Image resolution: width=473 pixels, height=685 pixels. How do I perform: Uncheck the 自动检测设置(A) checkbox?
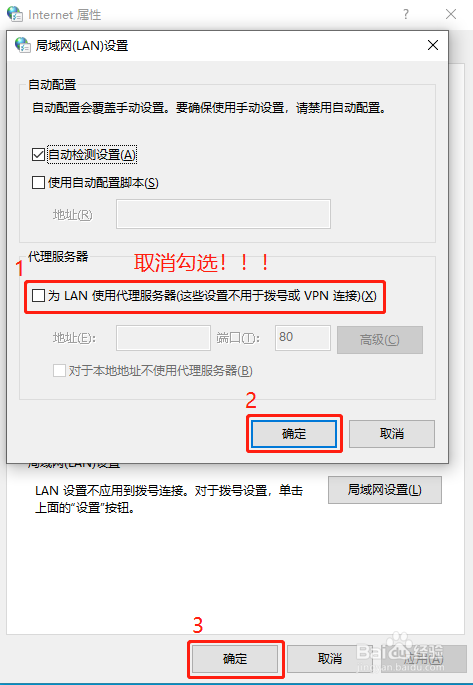pos(38,155)
